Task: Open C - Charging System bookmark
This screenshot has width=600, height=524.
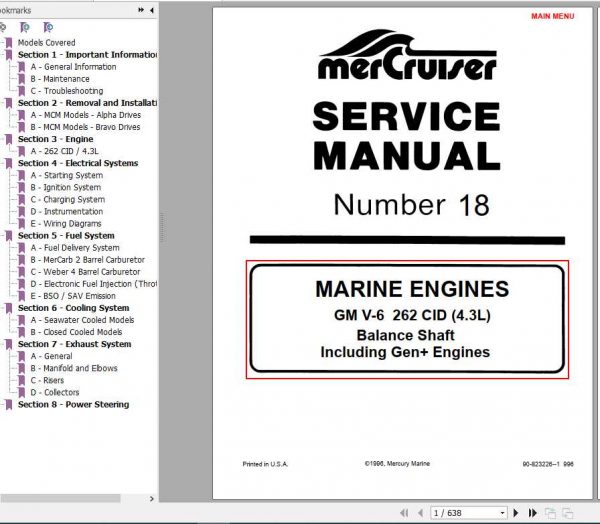Action: [x=67, y=199]
